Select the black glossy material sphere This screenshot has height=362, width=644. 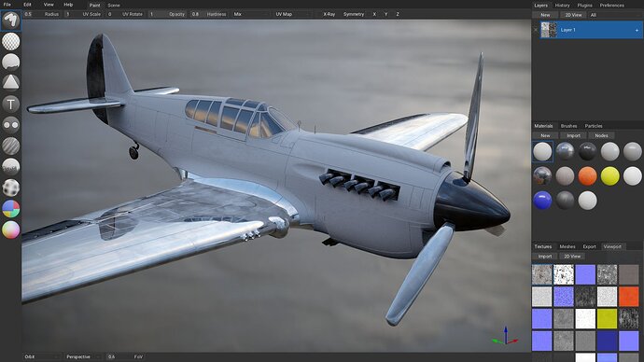coord(587,151)
